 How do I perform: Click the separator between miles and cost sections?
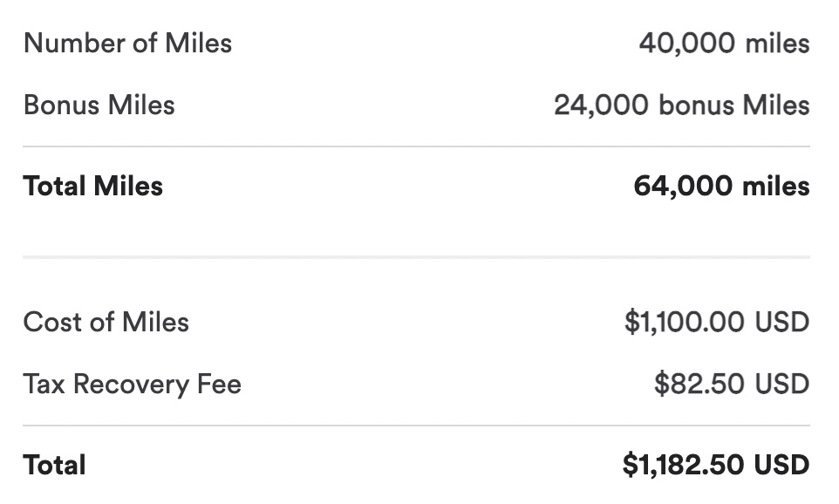point(416,257)
